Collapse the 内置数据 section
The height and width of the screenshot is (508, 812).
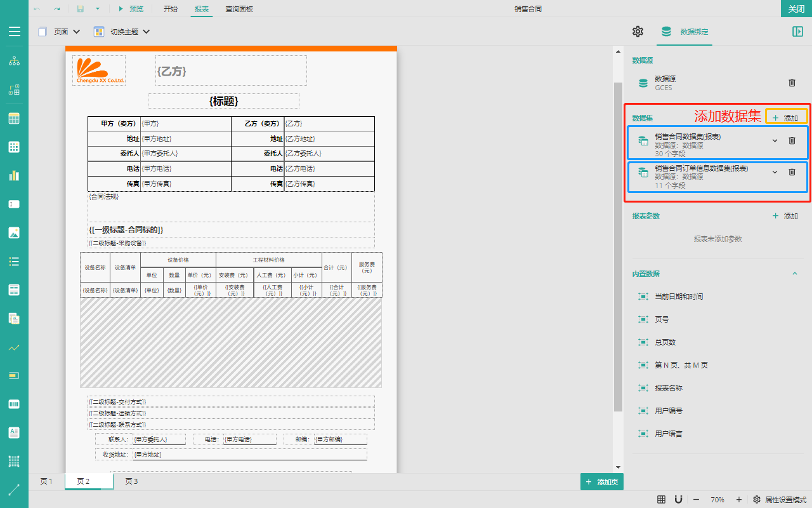[794, 274]
